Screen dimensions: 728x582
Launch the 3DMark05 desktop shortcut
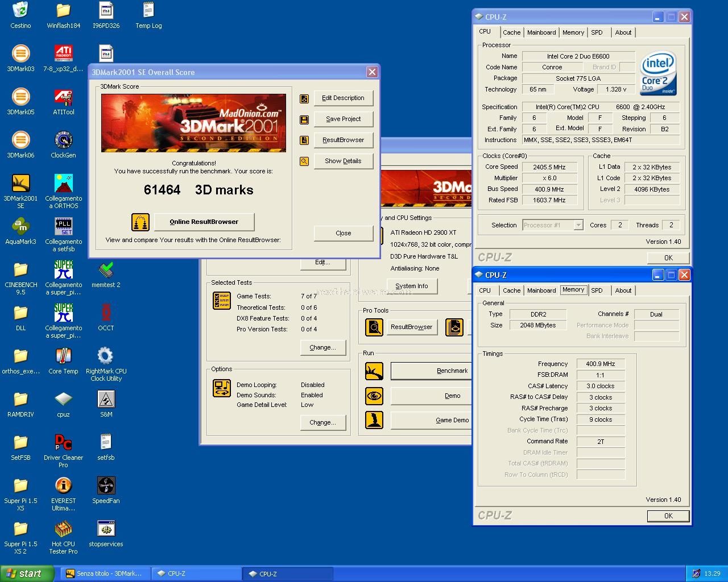[20, 97]
